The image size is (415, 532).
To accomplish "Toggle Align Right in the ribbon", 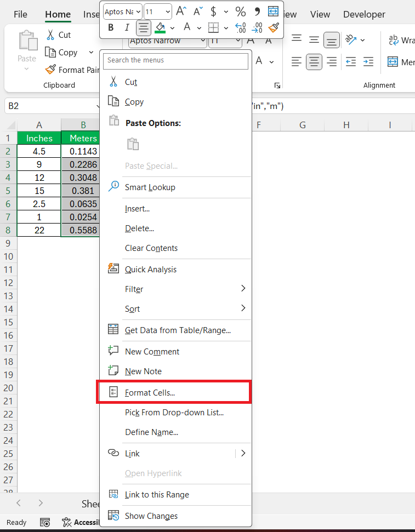I will 332,61.
